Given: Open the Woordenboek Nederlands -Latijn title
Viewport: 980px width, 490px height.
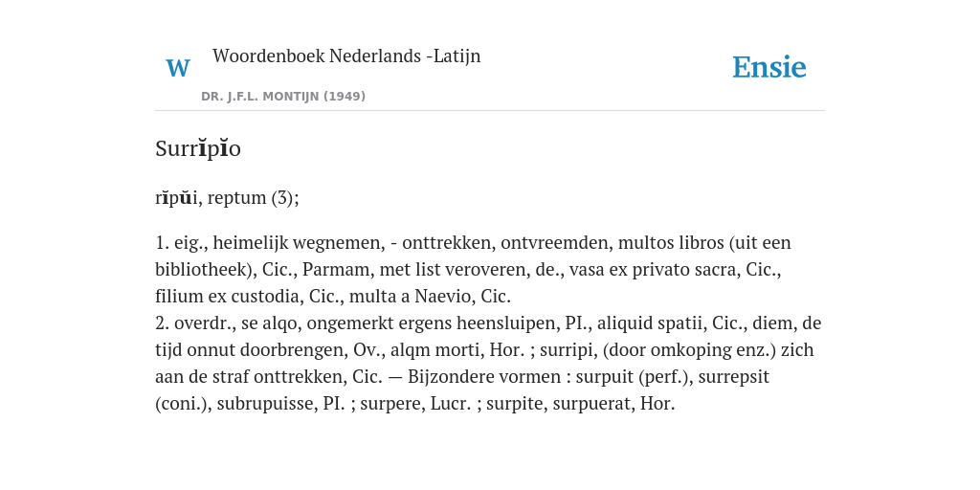Looking at the screenshot, I should (x=346, y=56).
